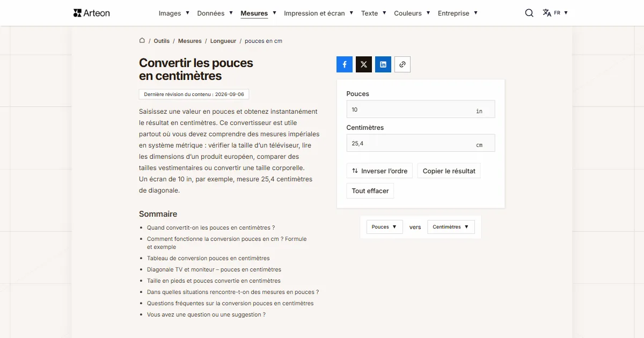Screen dimensions: 644x338
Task: Click Copier le résultat
Action: click(449, 171)
